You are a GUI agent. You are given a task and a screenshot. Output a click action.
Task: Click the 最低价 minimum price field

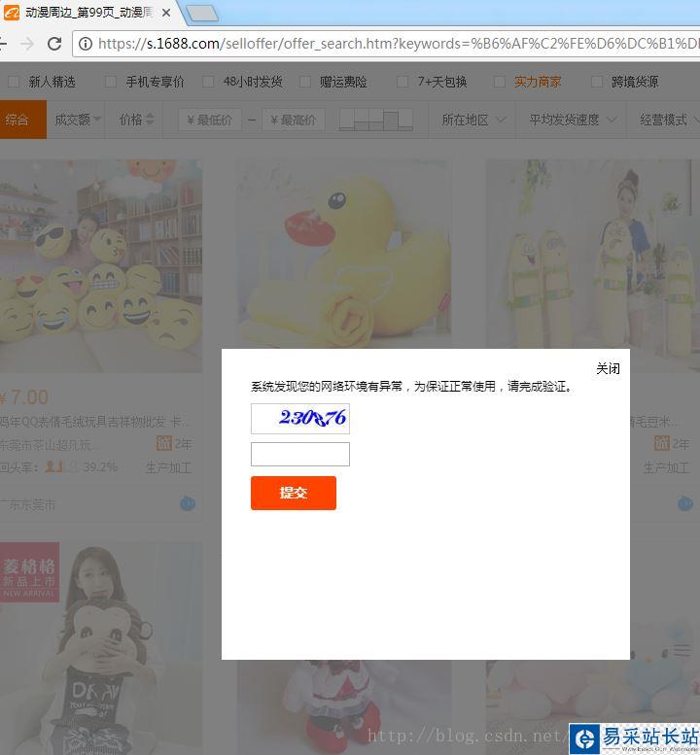pyautogui.click(x=210, y=120)
